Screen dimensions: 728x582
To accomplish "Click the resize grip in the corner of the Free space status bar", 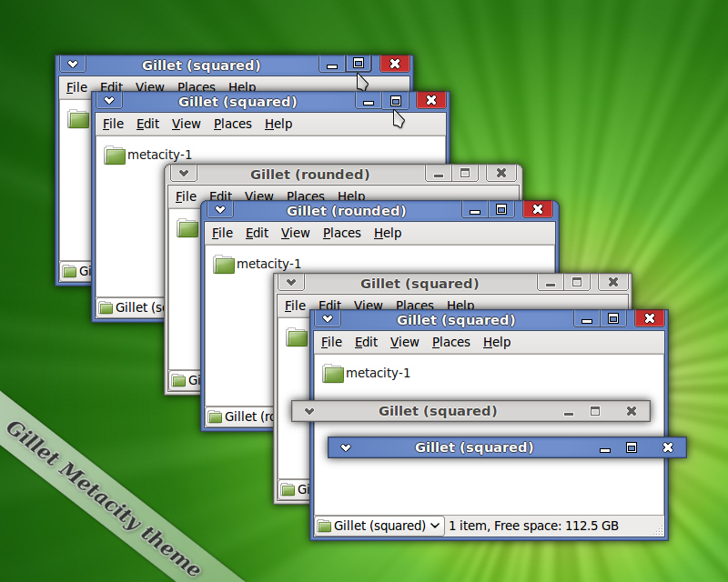I will click(658, 530).
